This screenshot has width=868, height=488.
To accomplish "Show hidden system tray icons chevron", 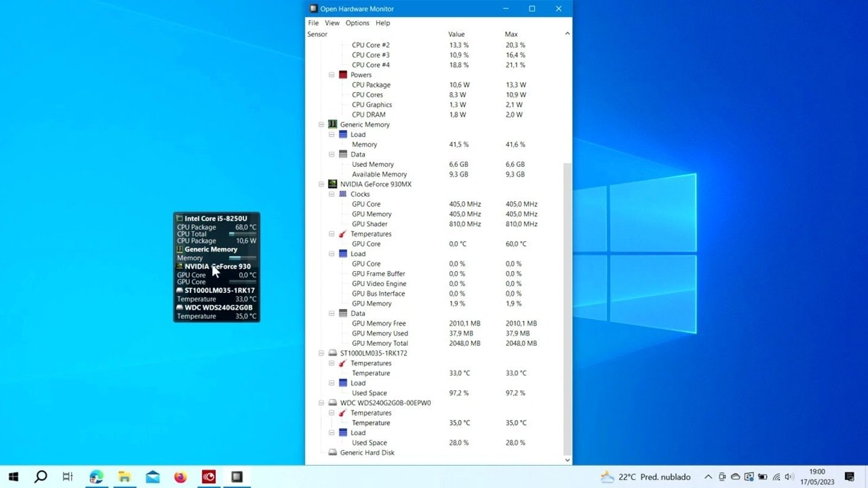I will (x=708, y=477).
